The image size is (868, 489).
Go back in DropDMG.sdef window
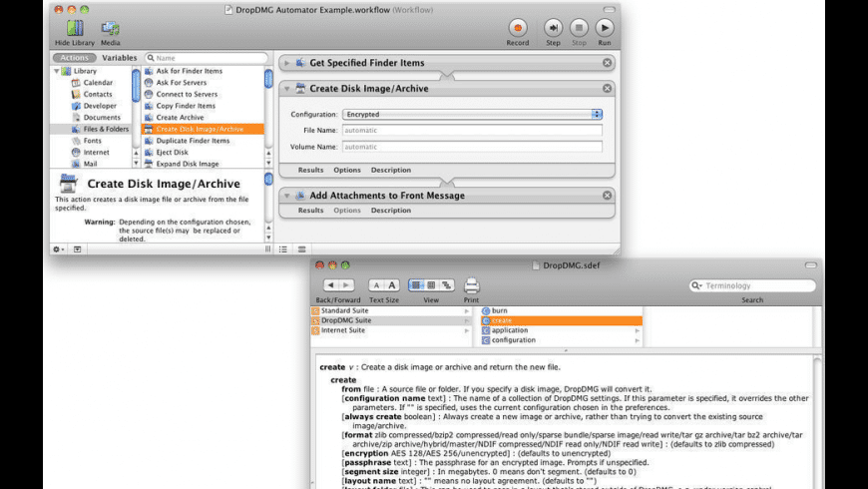[x=331, y=285]
